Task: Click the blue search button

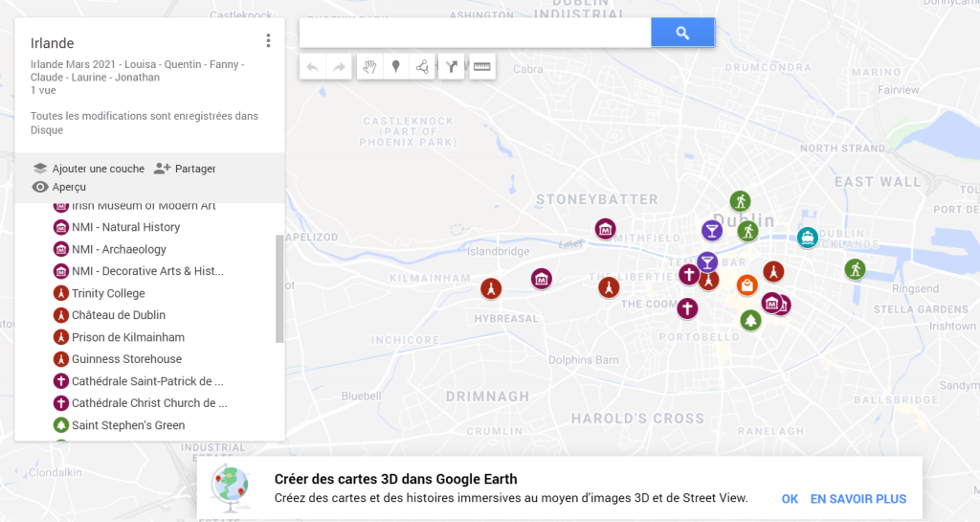Action: [682, 33]
